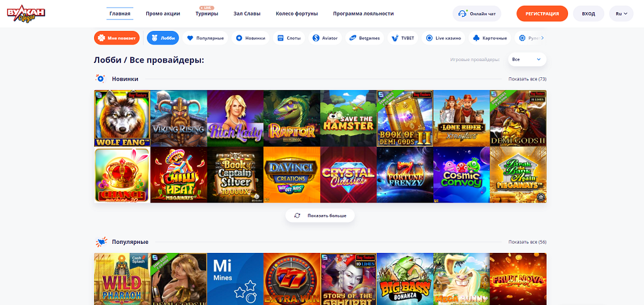The image size is (644, 305).
Task: Open the DaVinci Creations game
Action: tap(292, 175)
